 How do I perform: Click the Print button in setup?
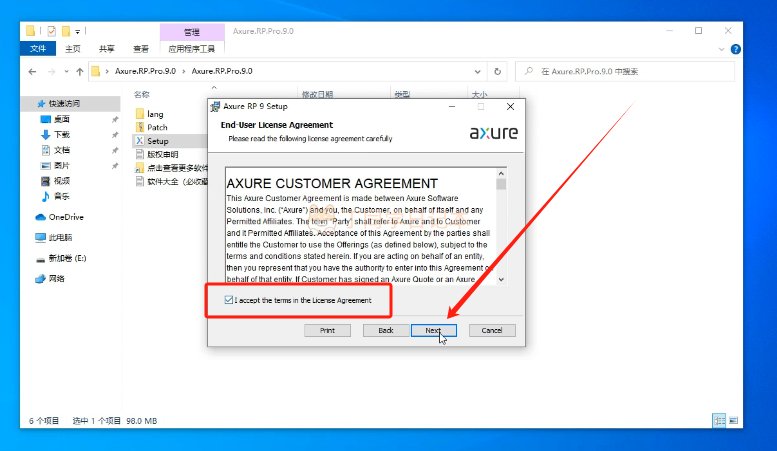click(x=327, y=330)
